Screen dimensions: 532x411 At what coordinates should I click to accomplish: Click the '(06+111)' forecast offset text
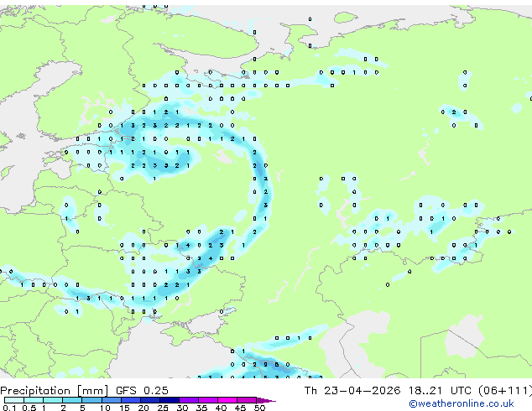(x=505, y=391)
